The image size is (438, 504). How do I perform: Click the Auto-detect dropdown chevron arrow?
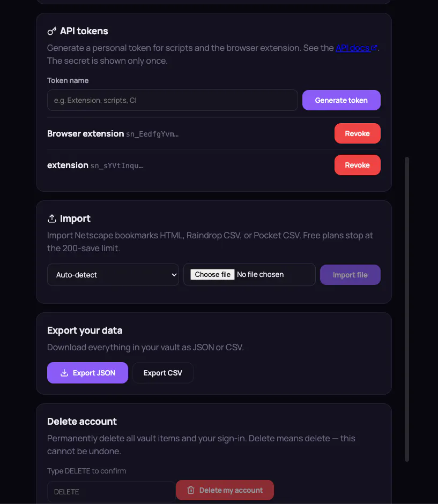click(174, 275)
